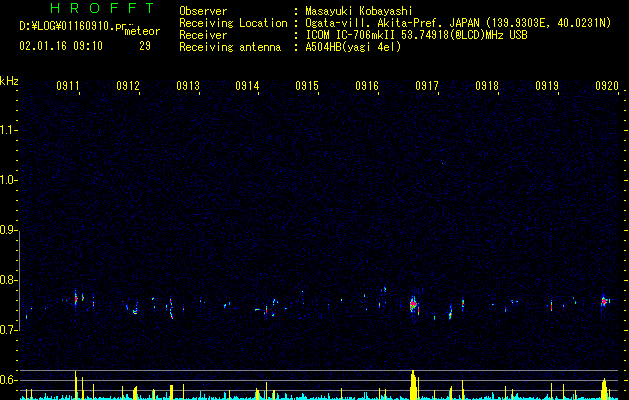Screen dimensions: 629x400
Task: Click the 'Observer' field label
Action: (203, 11)
